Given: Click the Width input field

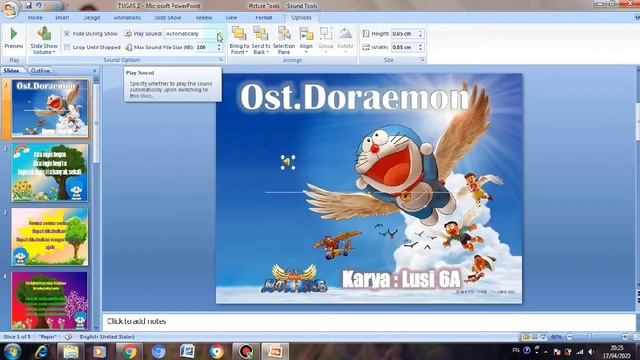Looking at the screenshot, I should coord(404,47).
